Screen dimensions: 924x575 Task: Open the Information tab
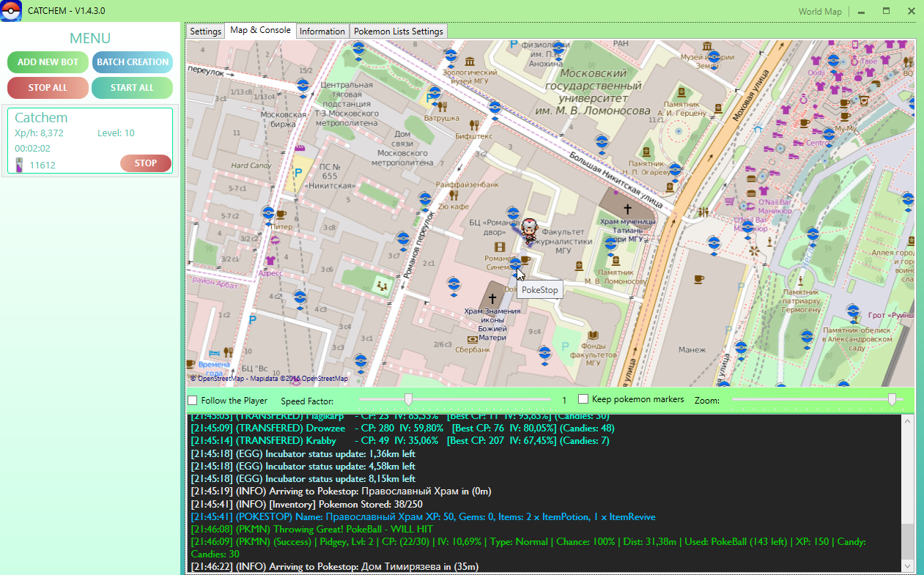(322, 31)
